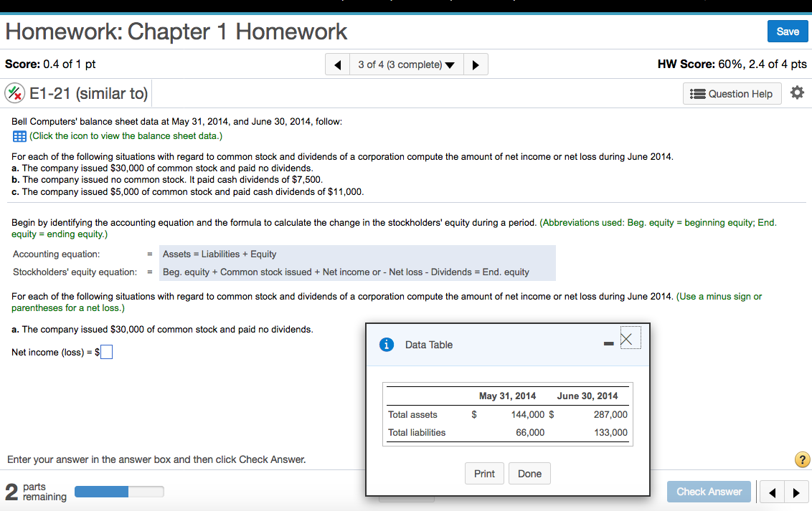Click Done to close the data table
Screen dimensions: 812x511
529,473
